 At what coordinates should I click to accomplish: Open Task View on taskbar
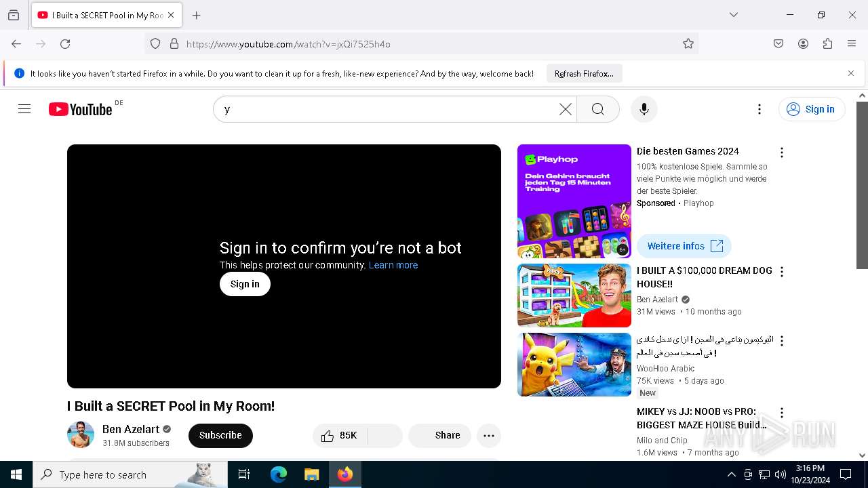(244, 474)
